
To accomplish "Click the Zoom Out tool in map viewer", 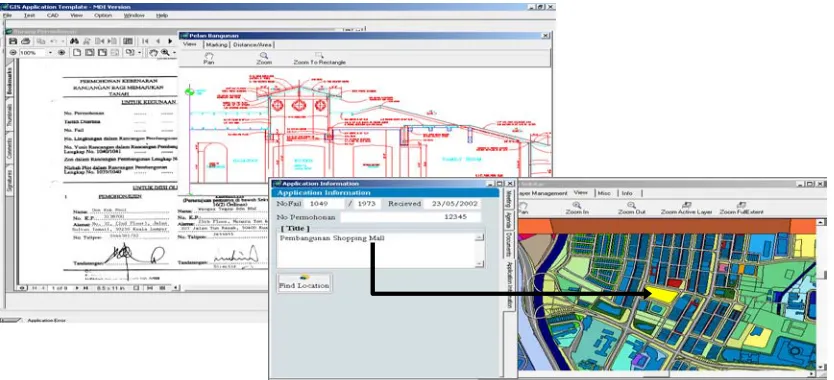I will (x=631, y=208).
